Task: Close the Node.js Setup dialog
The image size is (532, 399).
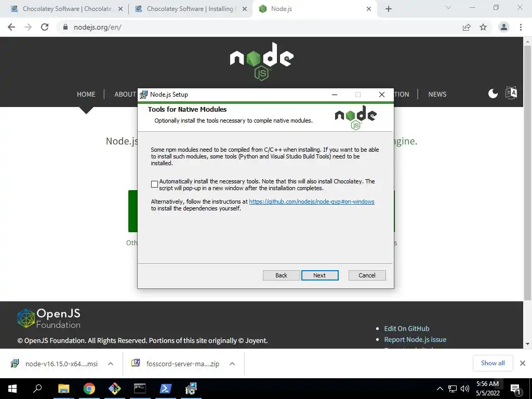Action: (382, 95)
